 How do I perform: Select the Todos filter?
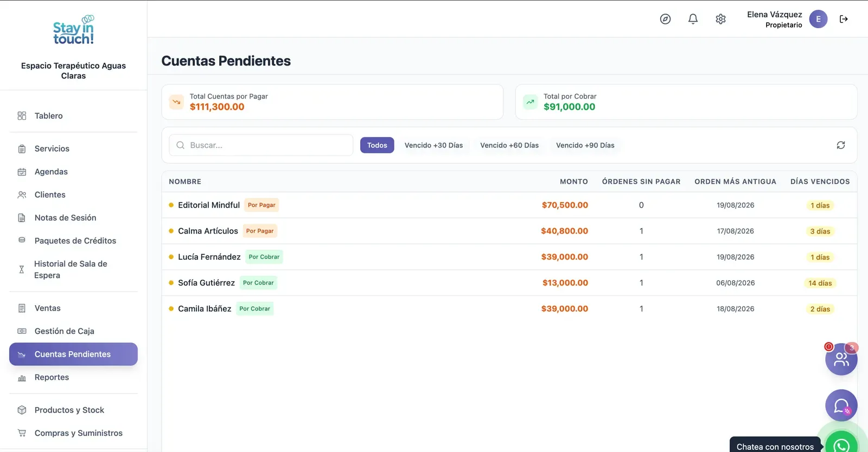pos(377,145)
